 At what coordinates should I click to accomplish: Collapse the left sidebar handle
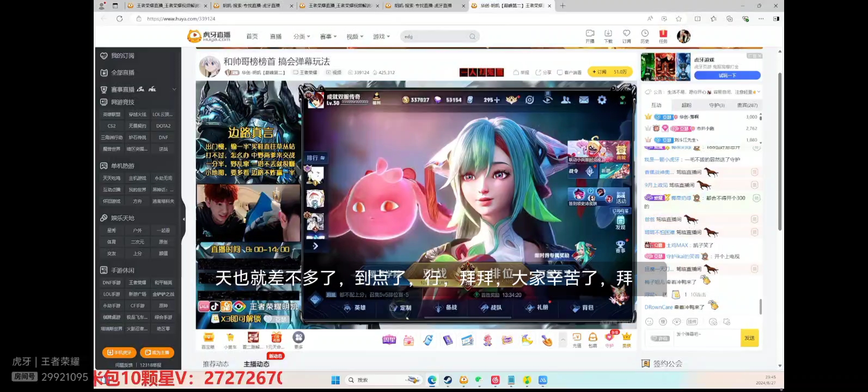pos(184,219)
